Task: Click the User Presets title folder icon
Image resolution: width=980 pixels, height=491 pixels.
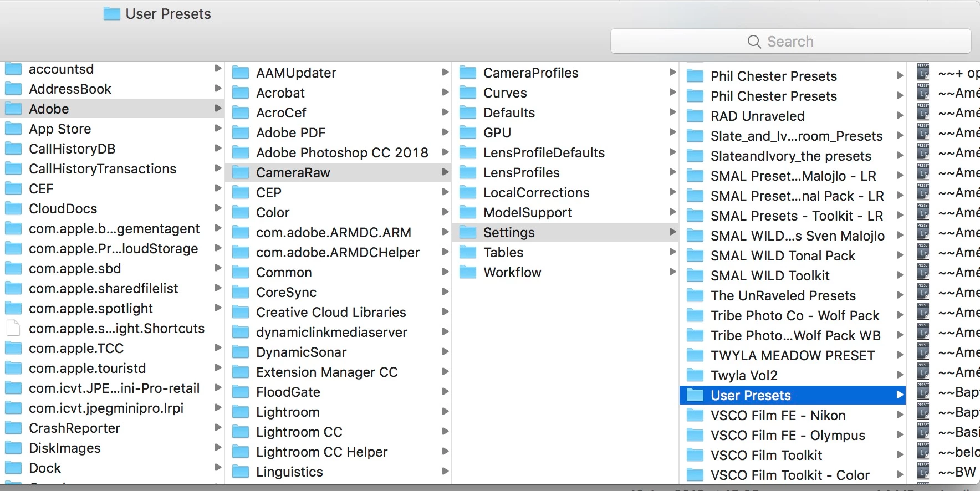Action: click(x=112, y=14)
